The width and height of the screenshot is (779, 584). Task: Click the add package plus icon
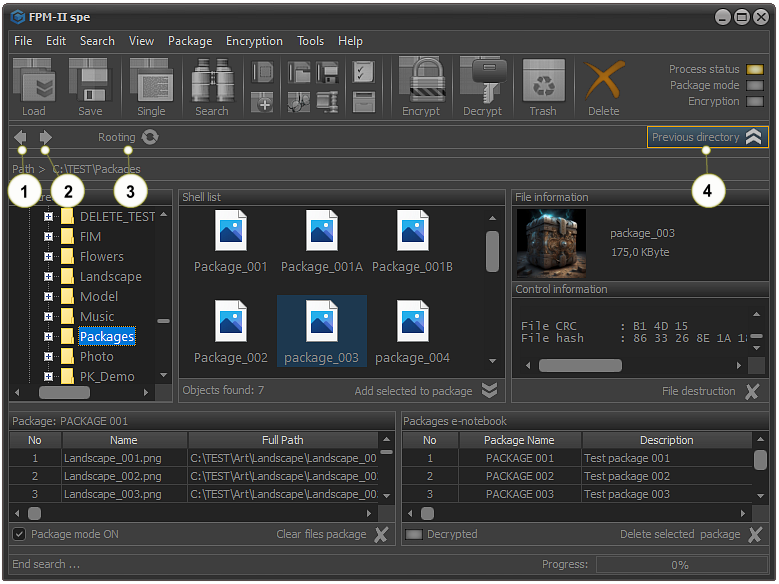pos(263,102)
